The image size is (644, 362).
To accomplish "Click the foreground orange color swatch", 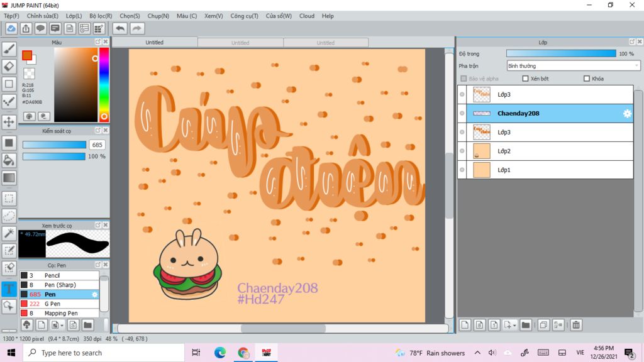I will (x=27, y=55).
